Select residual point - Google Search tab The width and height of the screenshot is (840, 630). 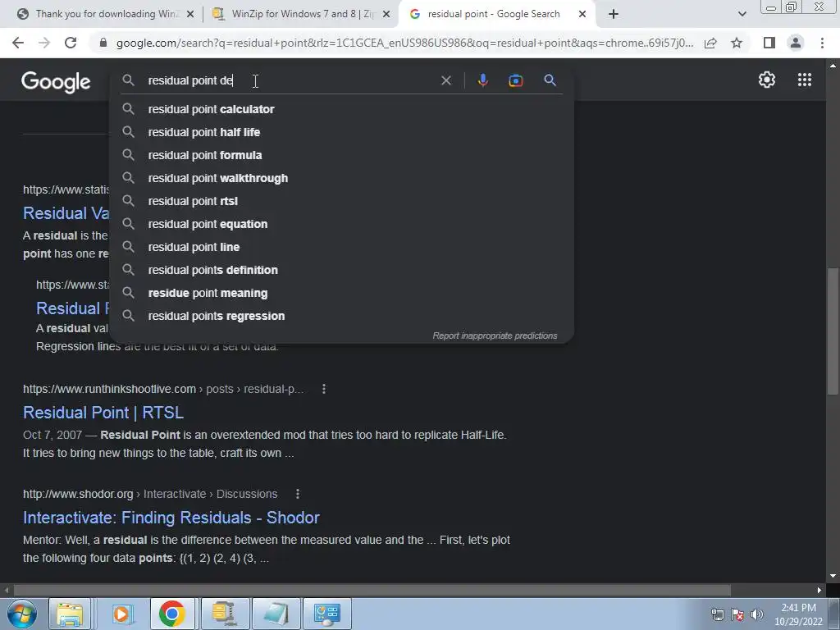(x=493, y=15)
